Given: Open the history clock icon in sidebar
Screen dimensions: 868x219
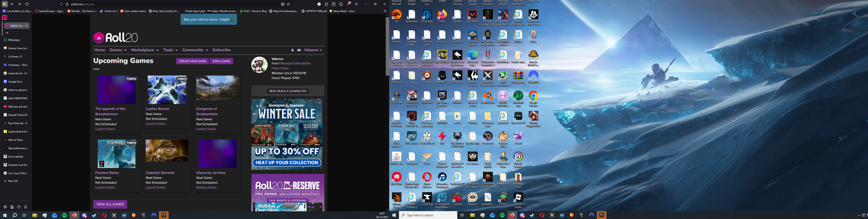Looking at the screenshot, I should pos(19,207).
